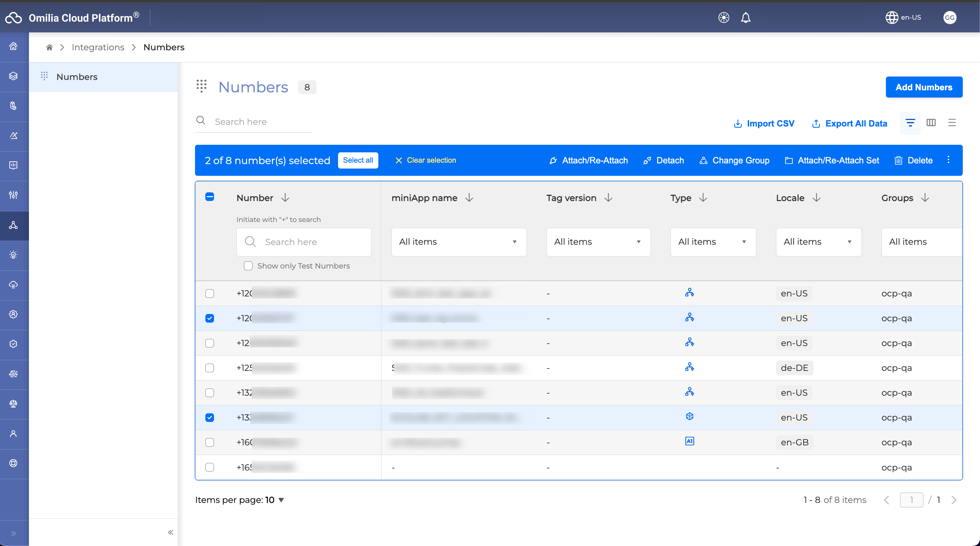
Task: Open the sliders settings sidebar icon
Action: click(x=13, y=195)
